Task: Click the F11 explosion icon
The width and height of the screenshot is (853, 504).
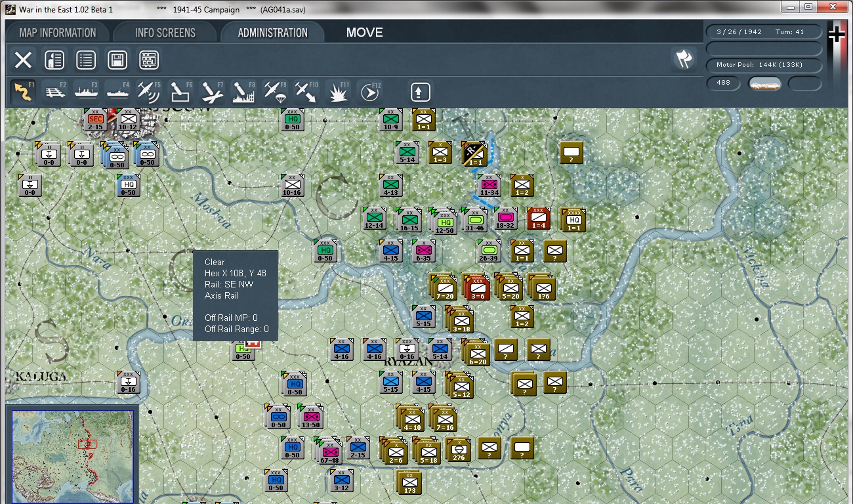Action: point(338,92)
